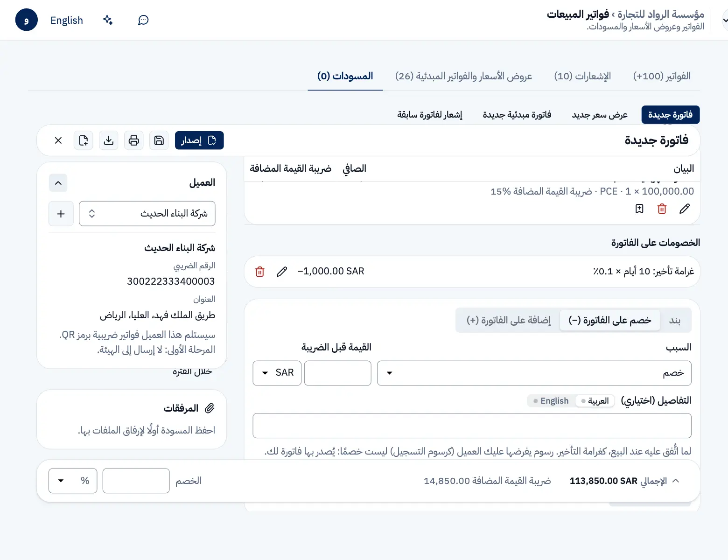The width and height of the screenshot is (728, 560).
Task: Click مؤسسة الرواد للتجارة breadcrumb
Action: 661,14
